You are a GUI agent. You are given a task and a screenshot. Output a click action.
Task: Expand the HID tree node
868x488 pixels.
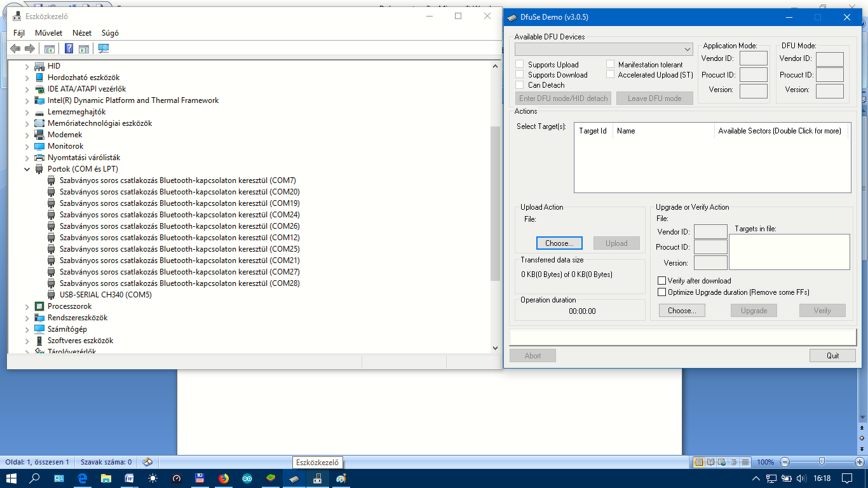[27, 66]
